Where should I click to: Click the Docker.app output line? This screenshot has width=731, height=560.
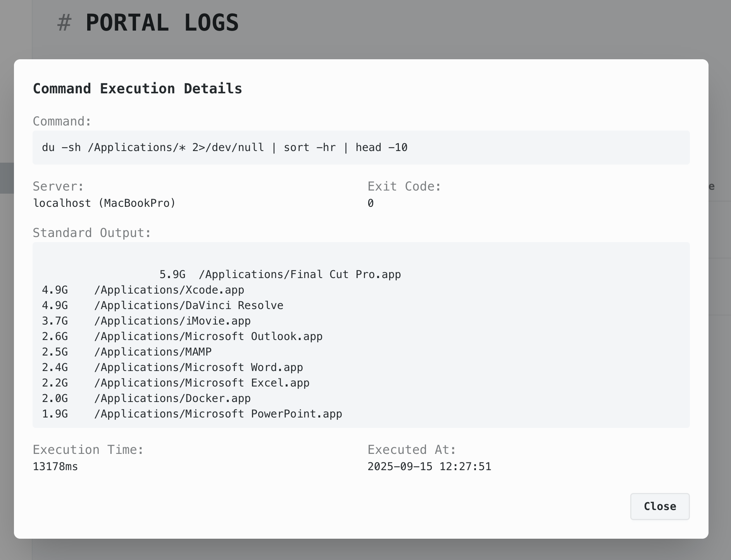(x=146, y=399)
